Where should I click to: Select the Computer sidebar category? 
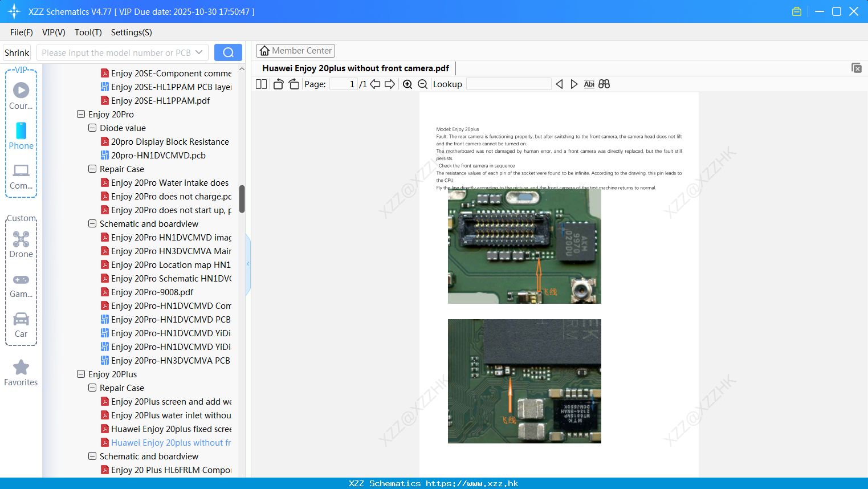(x=21, y=177)
